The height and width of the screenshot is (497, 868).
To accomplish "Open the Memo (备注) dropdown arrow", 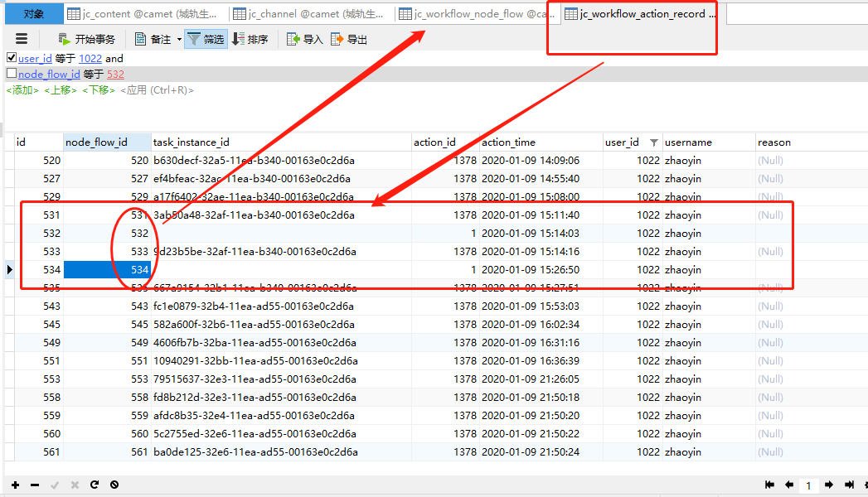I will 179,40.
